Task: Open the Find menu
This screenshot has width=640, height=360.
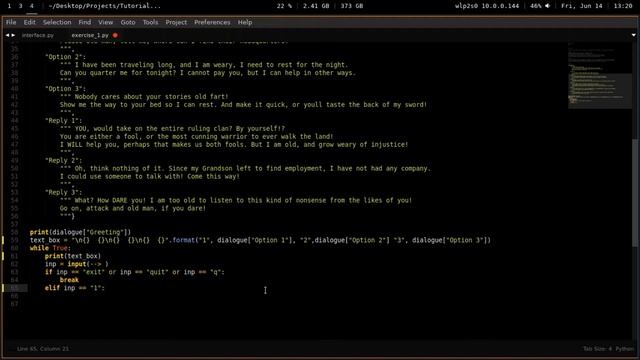Action: pos(84,22)
